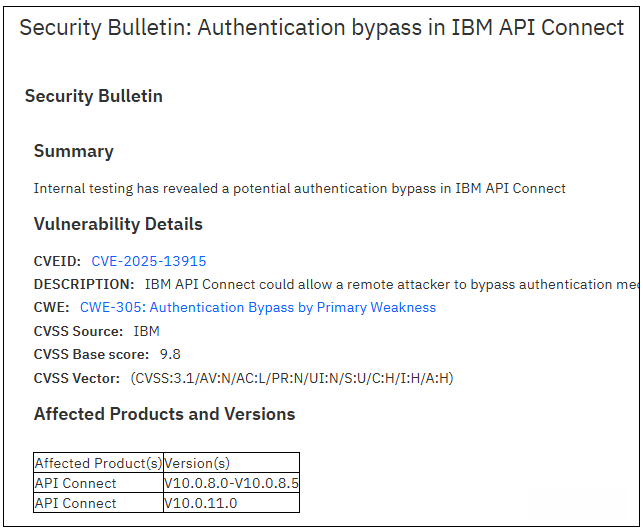This screenshot has width=643, height=532.
Task: Click the CVSS Base score value 9.8
Action: 170,354
